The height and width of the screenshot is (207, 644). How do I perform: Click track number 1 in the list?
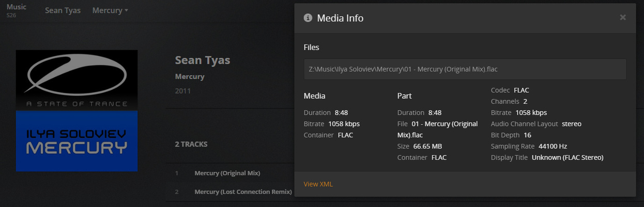(x=176, y=173)
